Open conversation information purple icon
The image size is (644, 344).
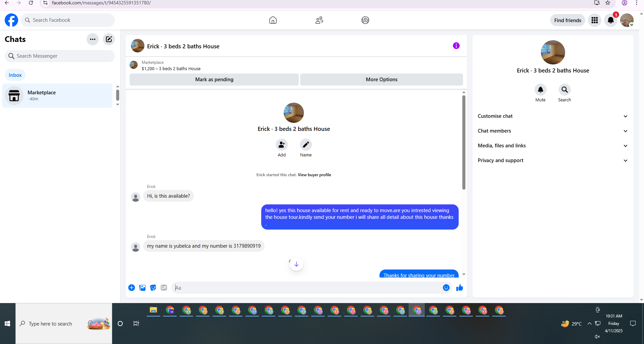(x=456, y=46)
